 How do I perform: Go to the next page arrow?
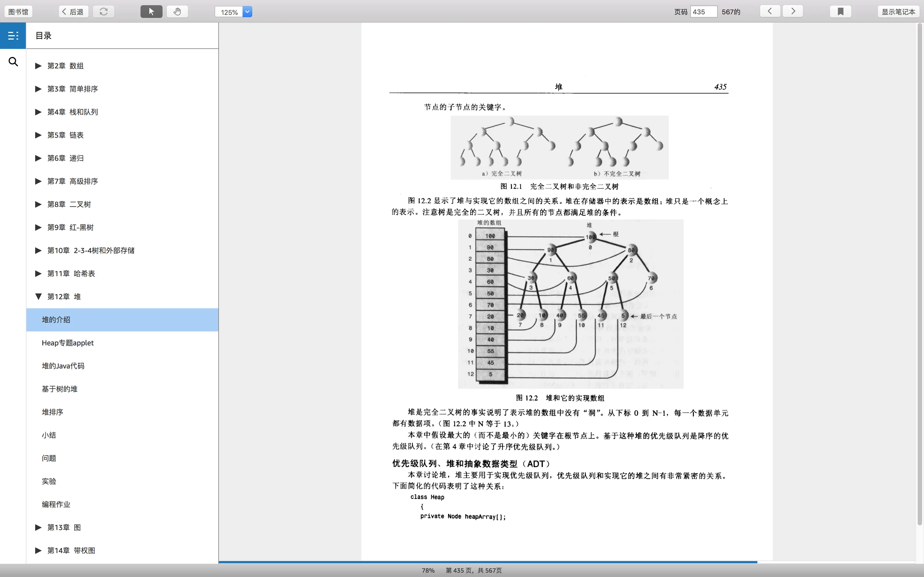(x=793, y=11)
